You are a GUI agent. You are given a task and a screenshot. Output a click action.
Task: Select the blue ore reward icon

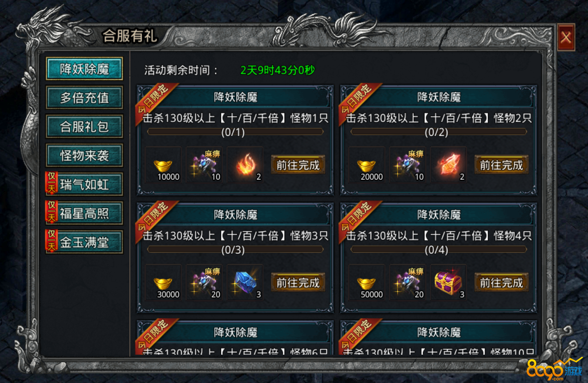tap(245, 282)
